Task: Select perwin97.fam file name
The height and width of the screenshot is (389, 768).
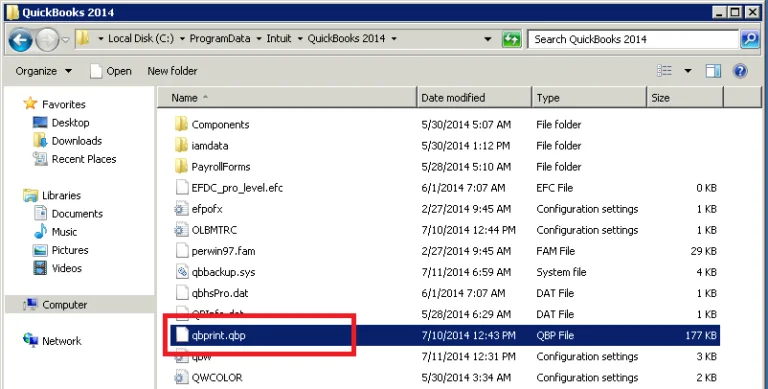Action: [x=223, y=251]
